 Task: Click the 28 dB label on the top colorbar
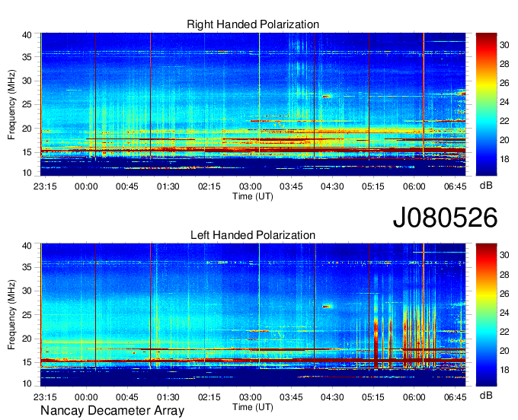504,64
